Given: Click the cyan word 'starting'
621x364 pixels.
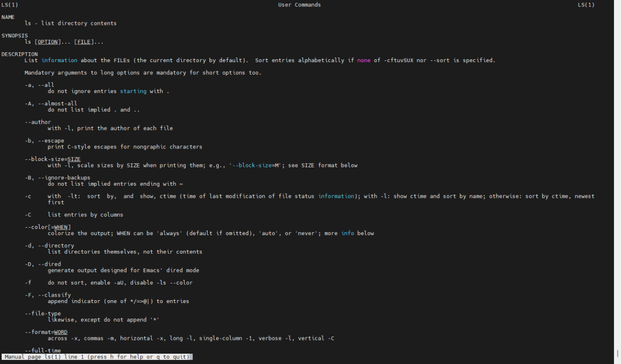Looking at the screenshot, I should click(x=133, y=91).
